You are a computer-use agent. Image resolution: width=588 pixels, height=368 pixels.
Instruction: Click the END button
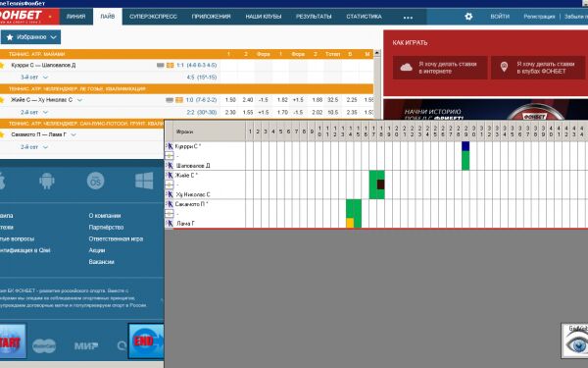146,341
